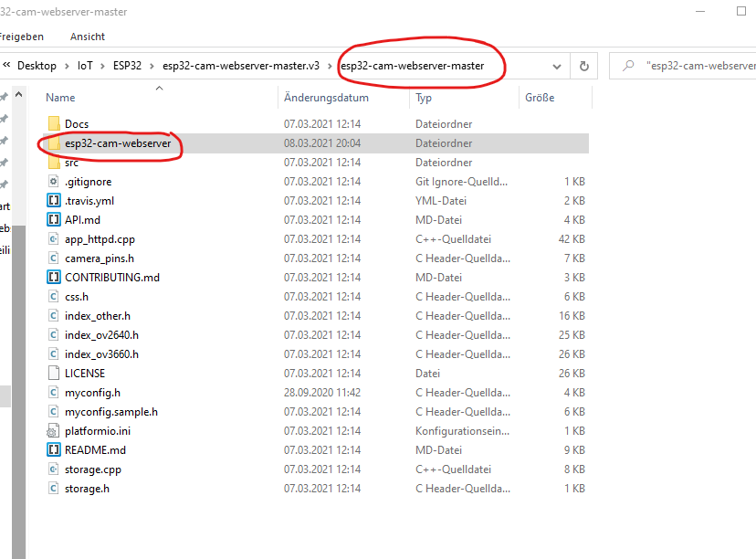
Task: Go to Desktop in breadcrumb path
Action: (37, 66)
